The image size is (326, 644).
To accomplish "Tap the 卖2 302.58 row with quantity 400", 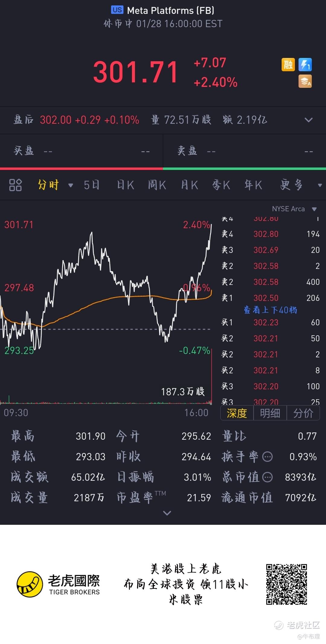I will [x=270, y=282].
